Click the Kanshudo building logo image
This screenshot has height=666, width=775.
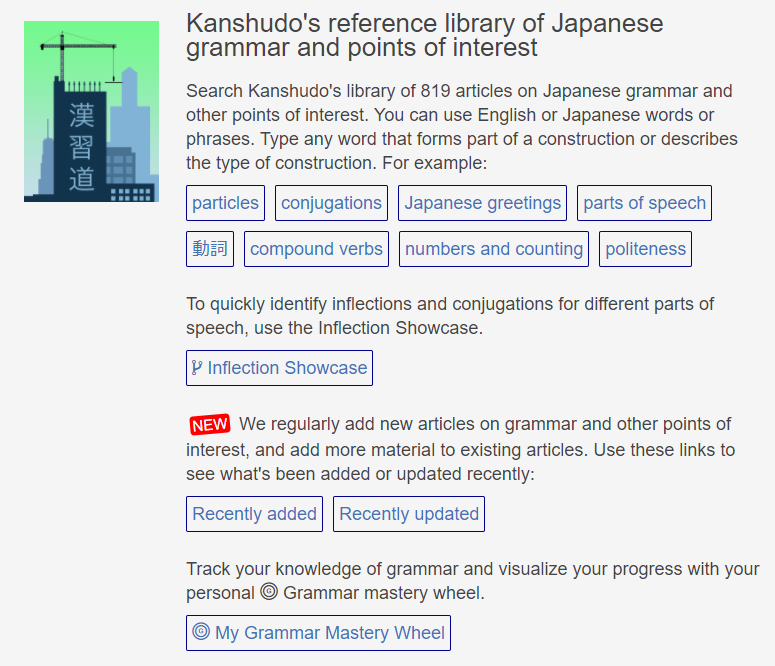pos(91,111)
